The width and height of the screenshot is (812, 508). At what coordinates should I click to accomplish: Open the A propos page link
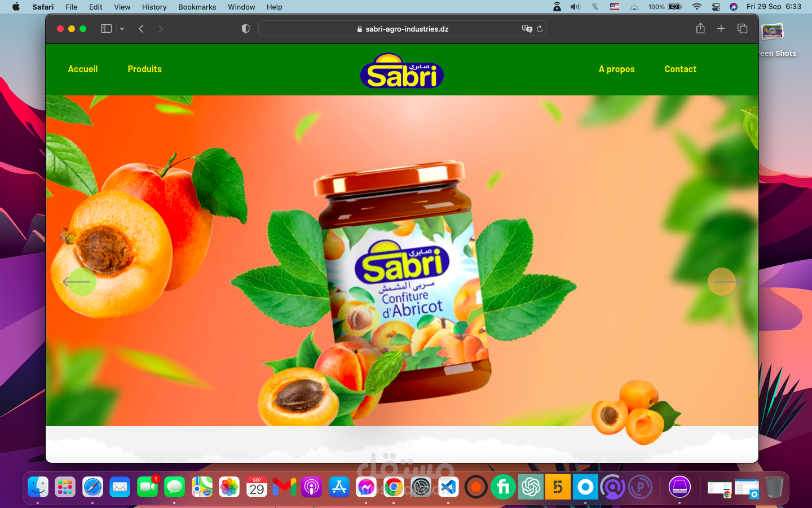[x=616, y=69]
